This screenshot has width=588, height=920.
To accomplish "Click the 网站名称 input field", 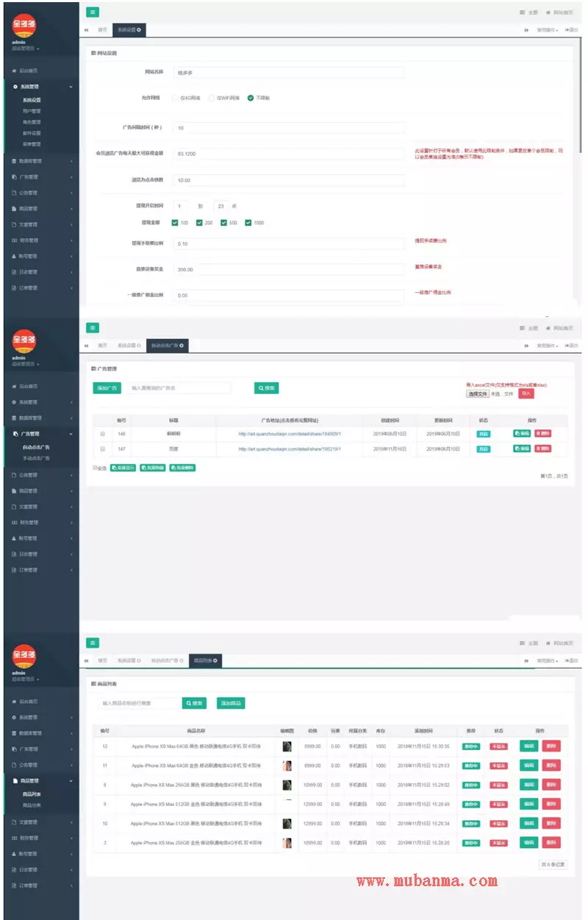I will point(289,73).
